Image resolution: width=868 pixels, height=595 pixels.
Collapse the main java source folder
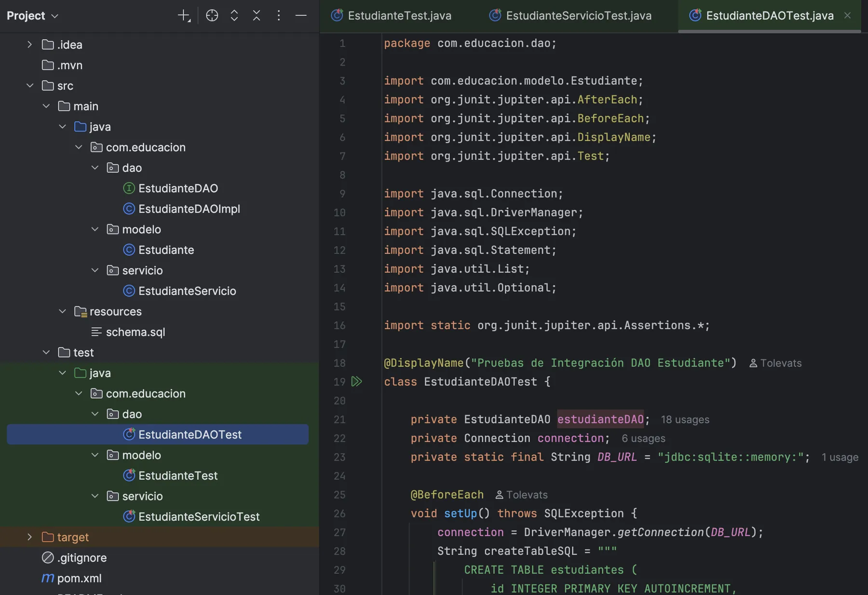(x=62, y=127)
